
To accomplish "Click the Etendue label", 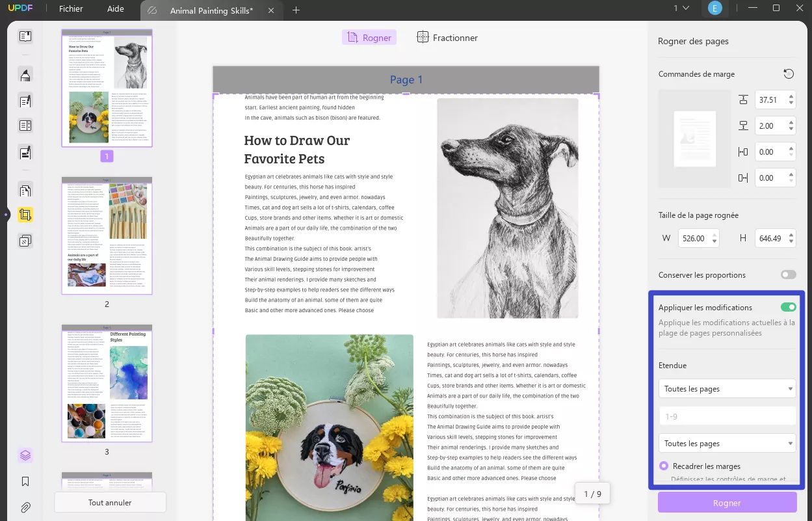I will coord(672,366).
